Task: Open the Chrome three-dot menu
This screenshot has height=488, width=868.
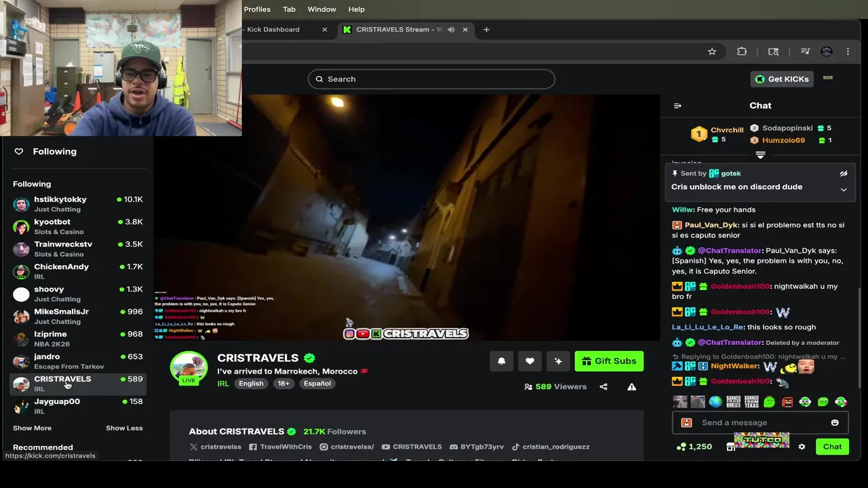Action: (x=848, y=52)
